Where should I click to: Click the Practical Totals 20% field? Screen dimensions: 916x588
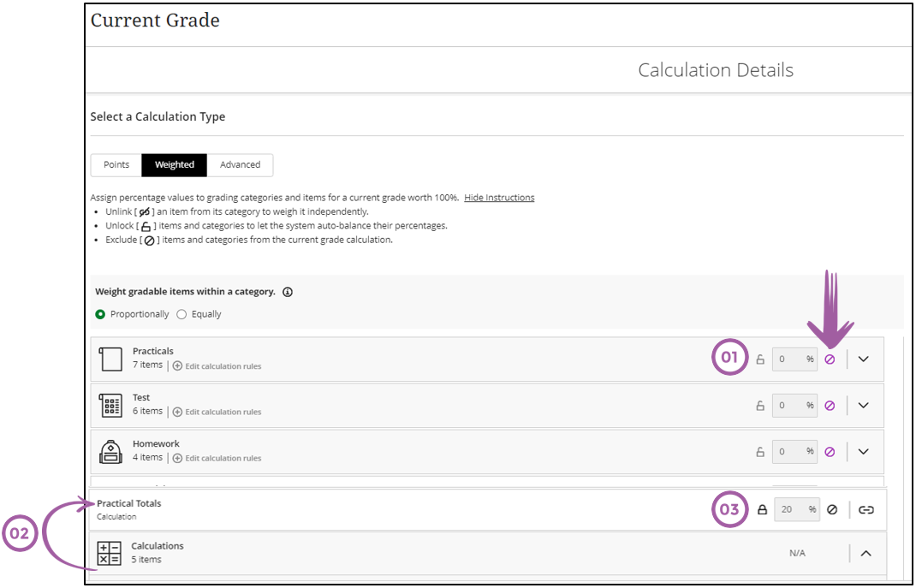(797, 510)
